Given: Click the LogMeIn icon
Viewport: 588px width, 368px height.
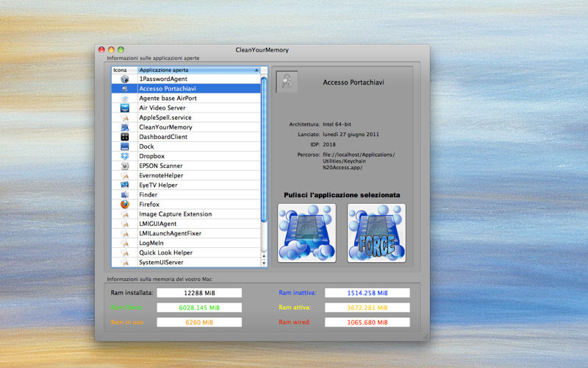Looking at the screenshot, I should tap(125, 243).
